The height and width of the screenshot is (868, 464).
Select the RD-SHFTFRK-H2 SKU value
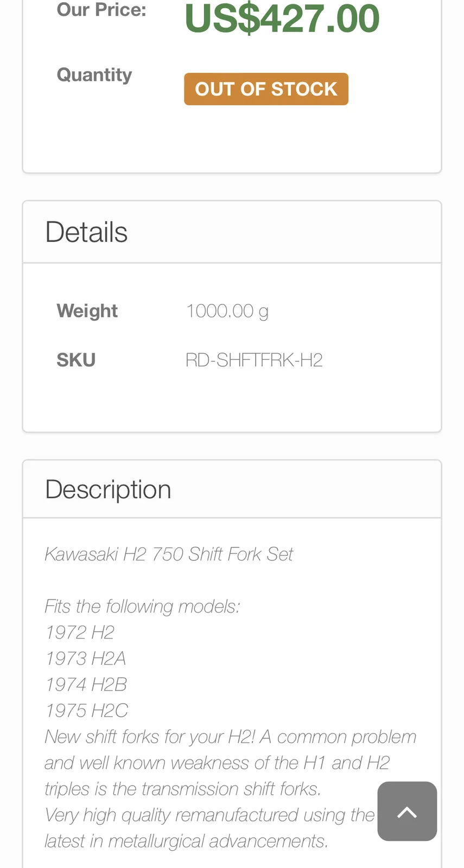254,360
